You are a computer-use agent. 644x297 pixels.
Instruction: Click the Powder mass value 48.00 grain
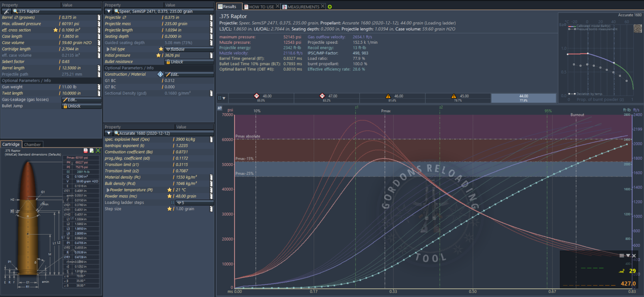click(186, 196)
